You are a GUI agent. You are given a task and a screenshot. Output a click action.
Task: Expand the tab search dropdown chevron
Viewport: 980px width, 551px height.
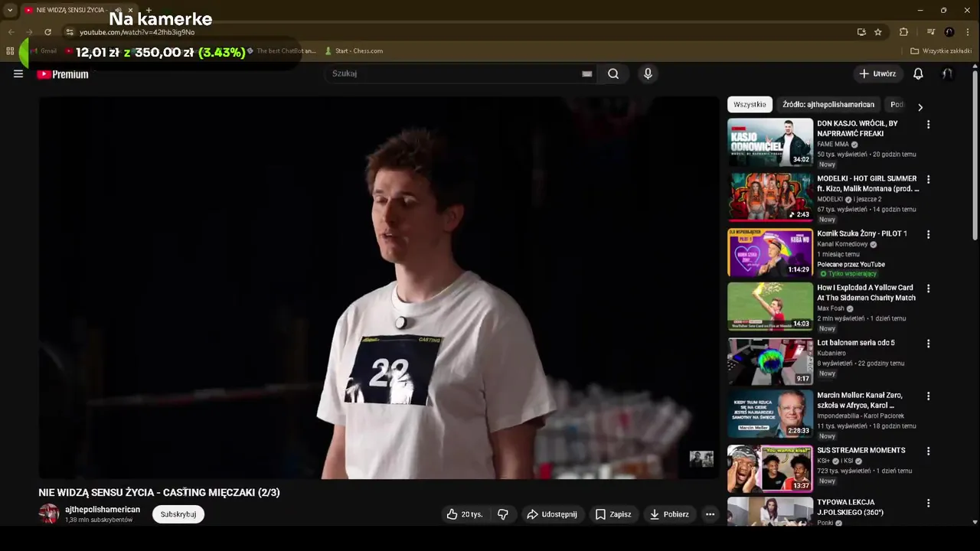pos(10,10)
